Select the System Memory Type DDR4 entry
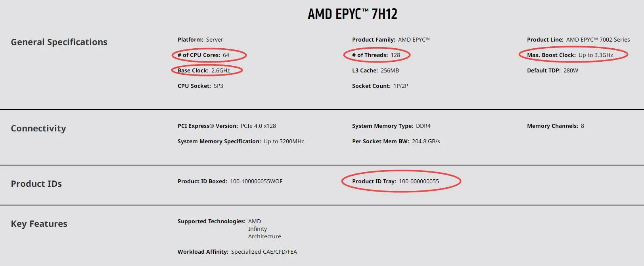Image resolution: width=644 pixels, height=266 pixels. point(391,126)
